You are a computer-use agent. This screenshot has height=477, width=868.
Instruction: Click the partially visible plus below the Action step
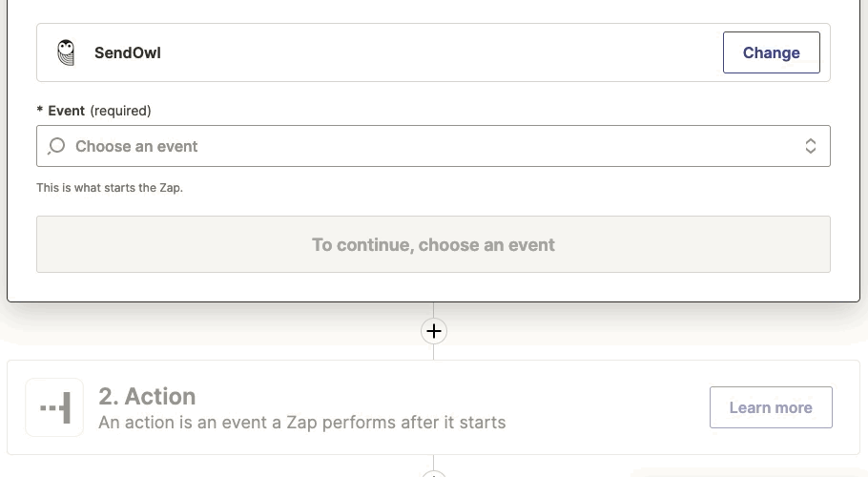[434, 473]
